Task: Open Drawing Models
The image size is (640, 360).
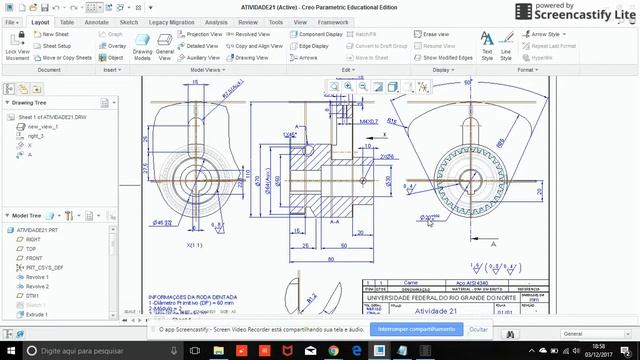Action: 142,47
